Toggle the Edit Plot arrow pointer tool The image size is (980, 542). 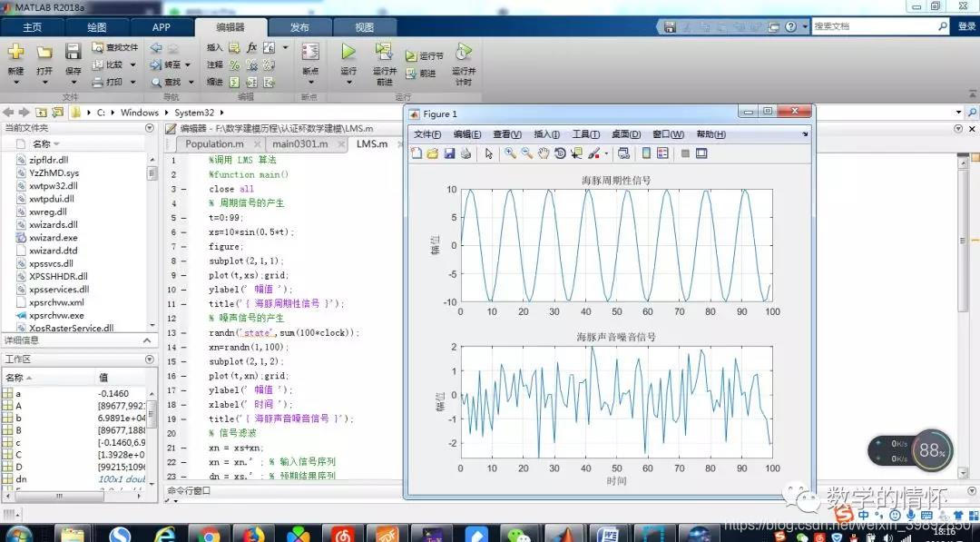click(488, 153)
